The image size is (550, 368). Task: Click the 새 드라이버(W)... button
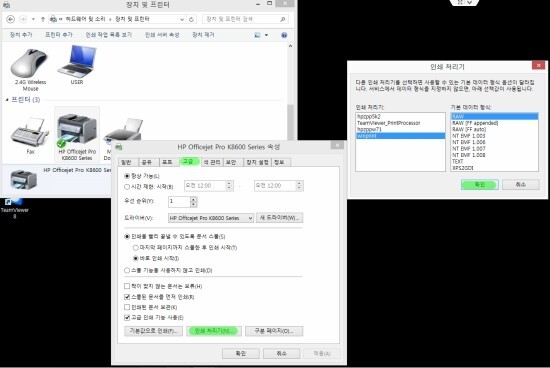280,218
